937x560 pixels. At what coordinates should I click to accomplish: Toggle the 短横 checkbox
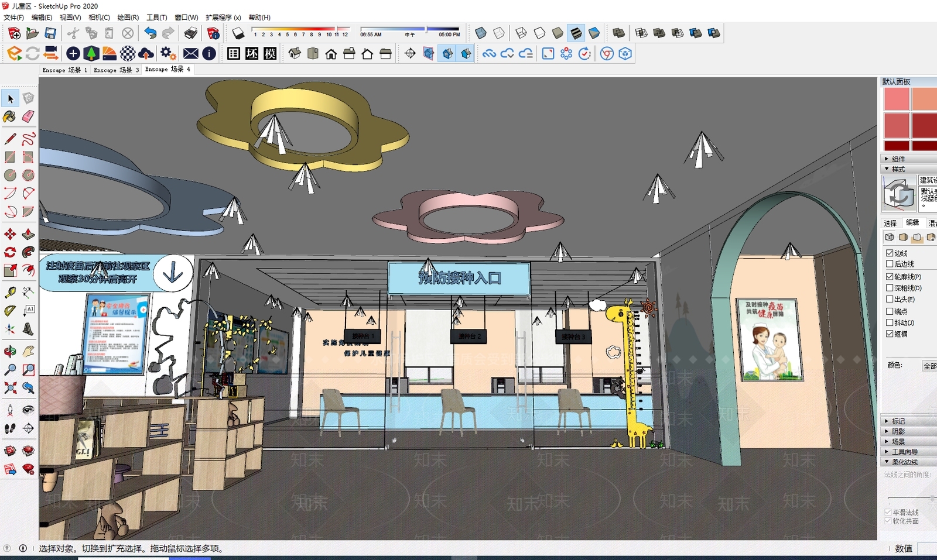[x=890, y=334]
